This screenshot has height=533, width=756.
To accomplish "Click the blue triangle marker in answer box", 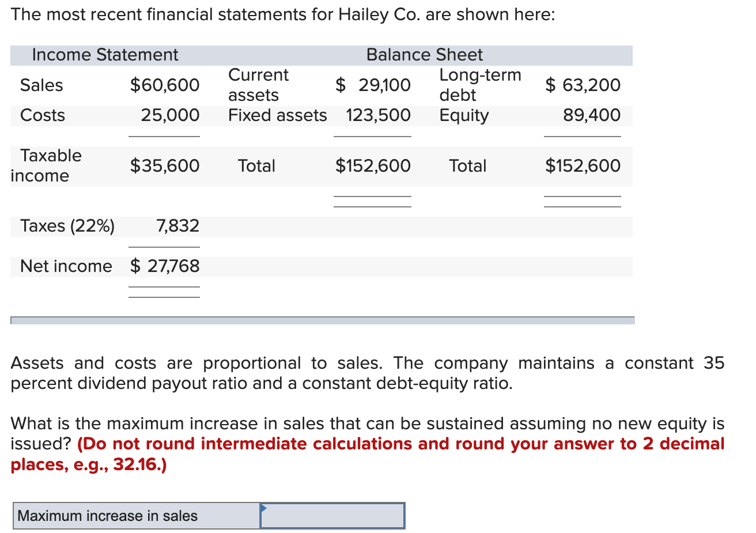I will 264,508.
